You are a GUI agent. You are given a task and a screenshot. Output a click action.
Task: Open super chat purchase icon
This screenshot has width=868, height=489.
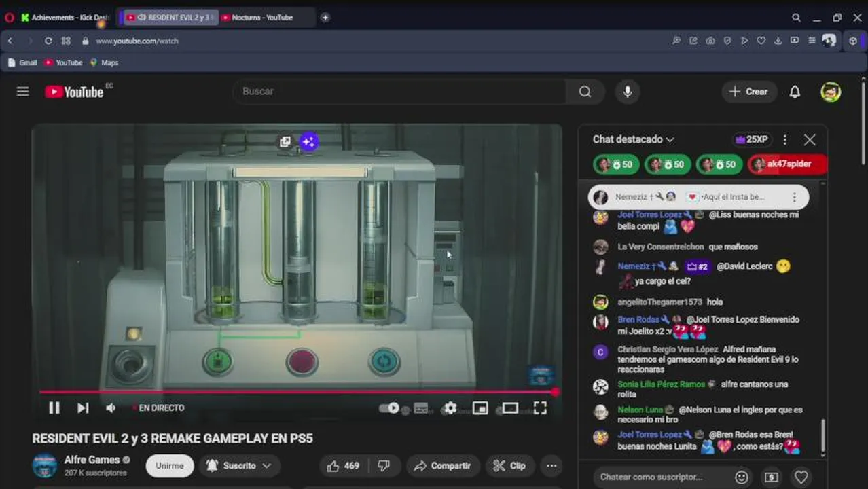pyautogui.click(x=772, y=477)
